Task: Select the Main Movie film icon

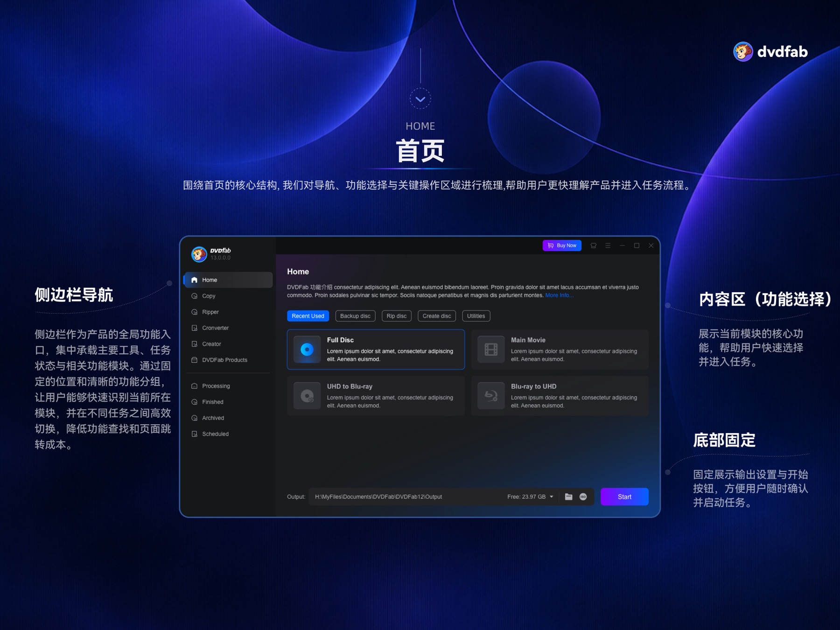Action: (491, 350)
